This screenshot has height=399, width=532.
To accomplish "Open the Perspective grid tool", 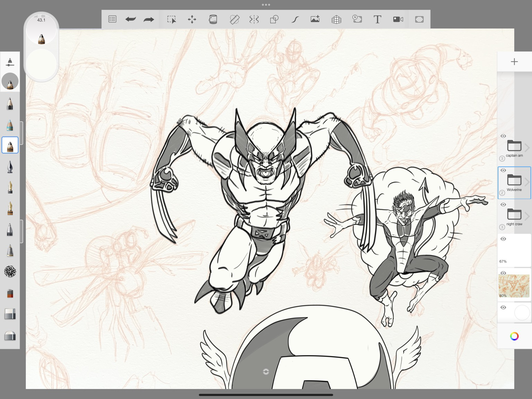I will pos(336,19).
